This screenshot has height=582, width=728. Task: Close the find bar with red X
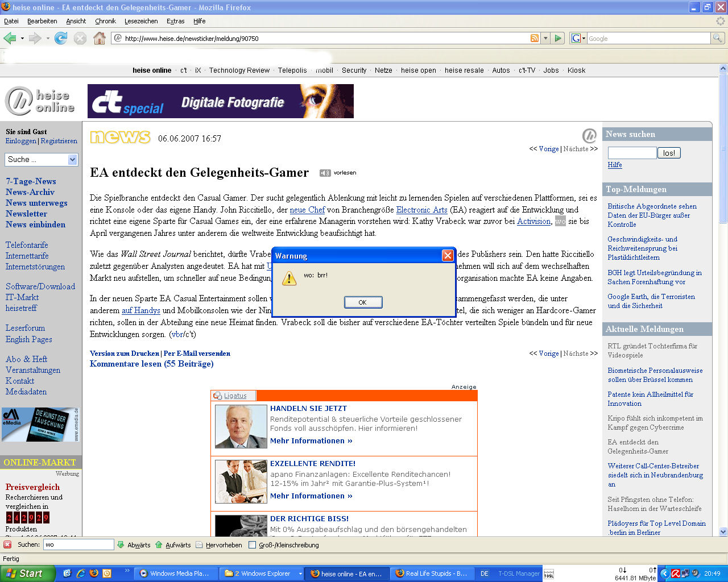click(7, 544)
